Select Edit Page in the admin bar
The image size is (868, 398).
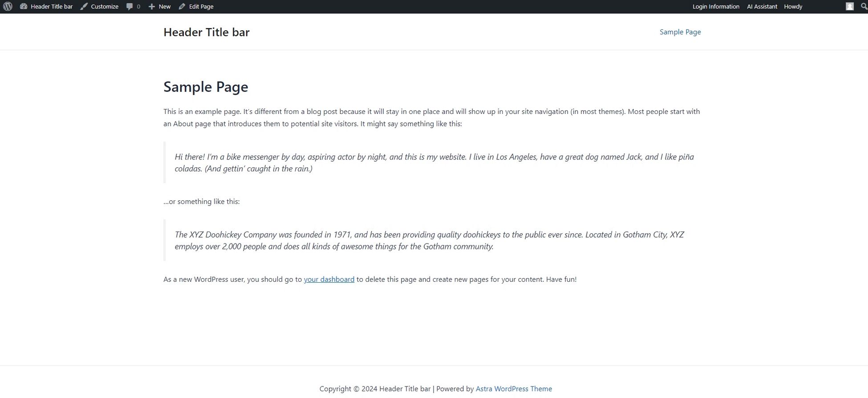pos(201,6)
